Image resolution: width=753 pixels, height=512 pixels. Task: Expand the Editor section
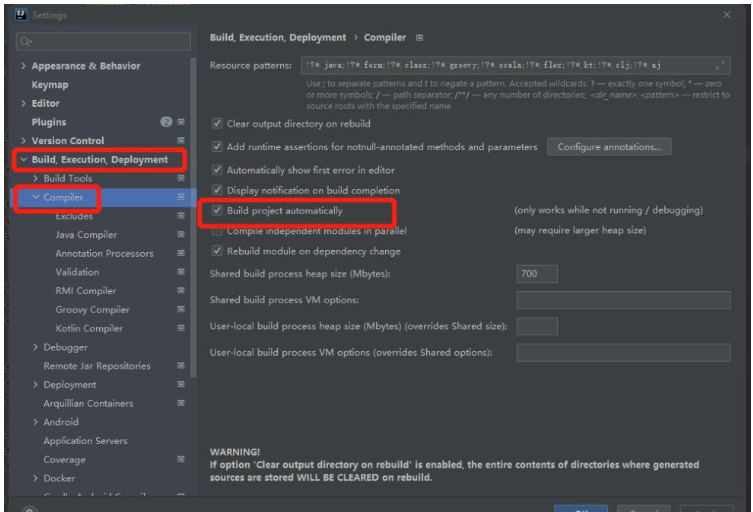point(23,103)
